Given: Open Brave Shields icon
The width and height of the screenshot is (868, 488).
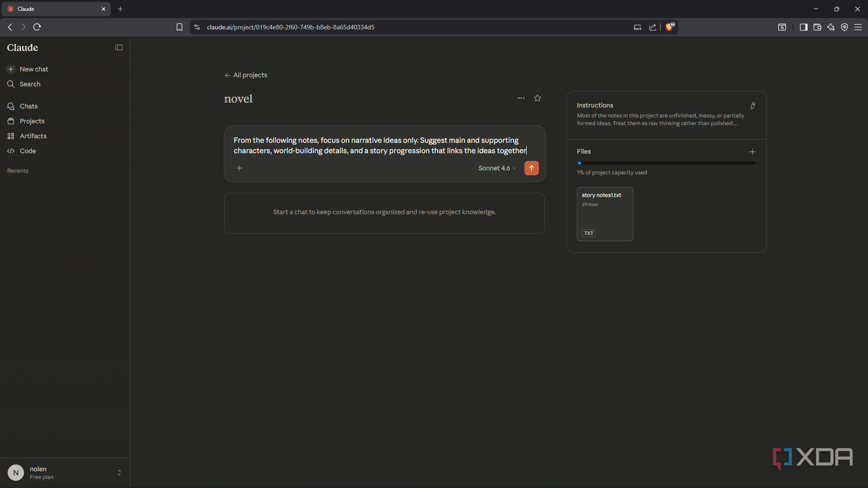Looking at the screenshot, I should 670,27.
